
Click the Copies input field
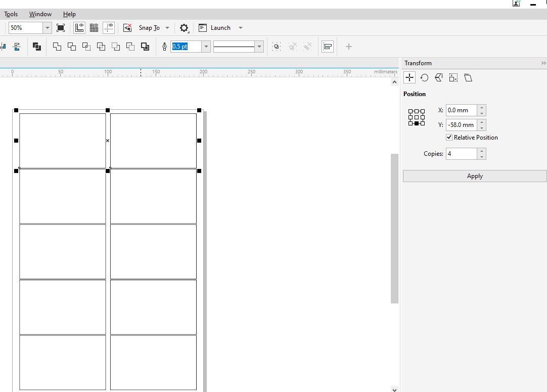462,154
